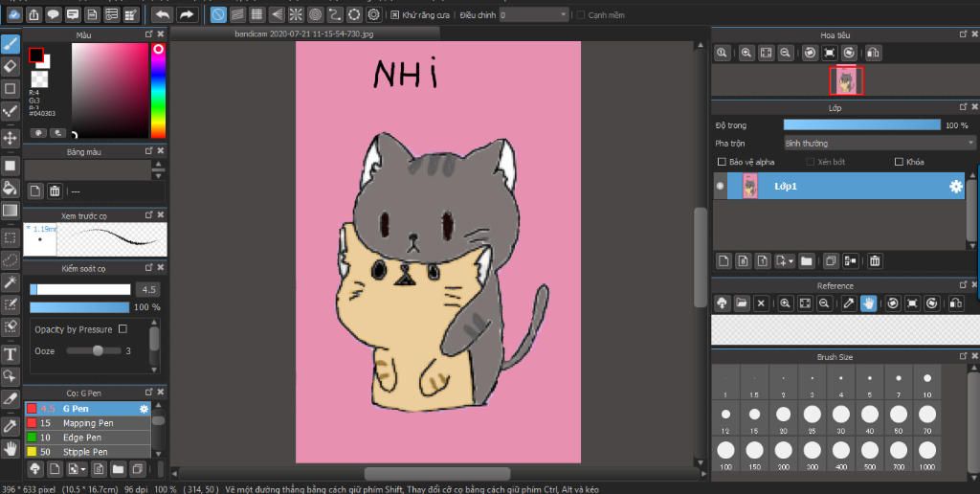Pick brush size 1000 preset

926,454
